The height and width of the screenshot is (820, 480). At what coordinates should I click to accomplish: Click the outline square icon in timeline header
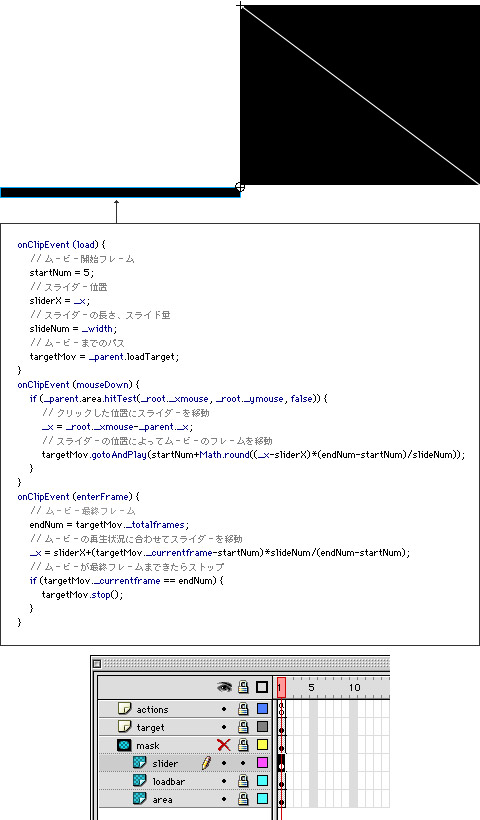coord(262,687)
